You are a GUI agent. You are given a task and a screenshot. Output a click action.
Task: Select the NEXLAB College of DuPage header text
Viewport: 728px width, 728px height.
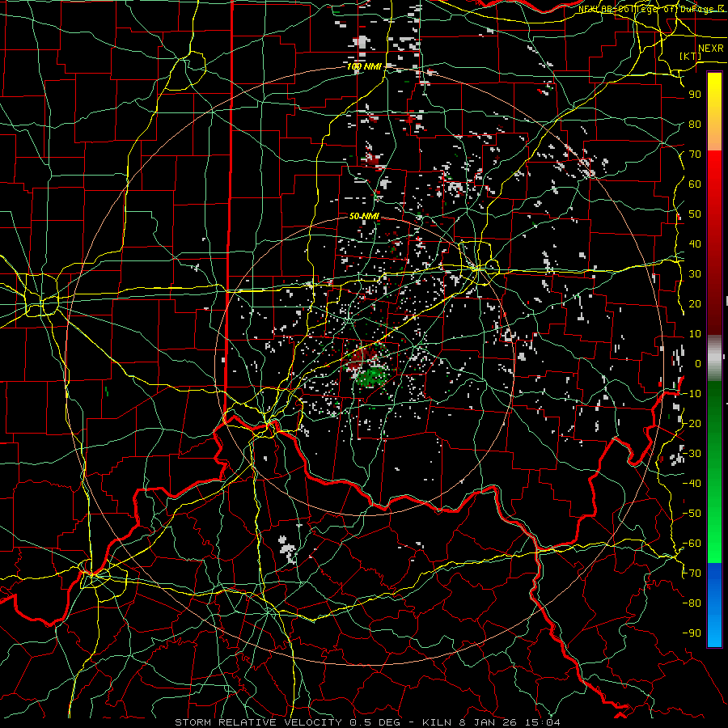pyautogui.click(x=651, y=9)
